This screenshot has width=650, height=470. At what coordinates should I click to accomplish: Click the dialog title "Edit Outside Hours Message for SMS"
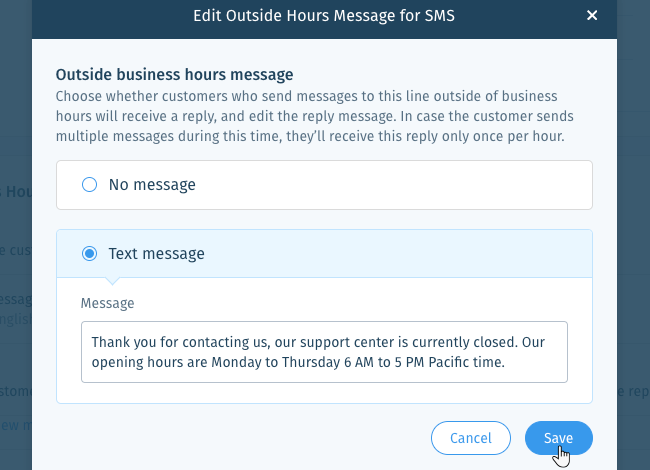(x=324, y=16)
